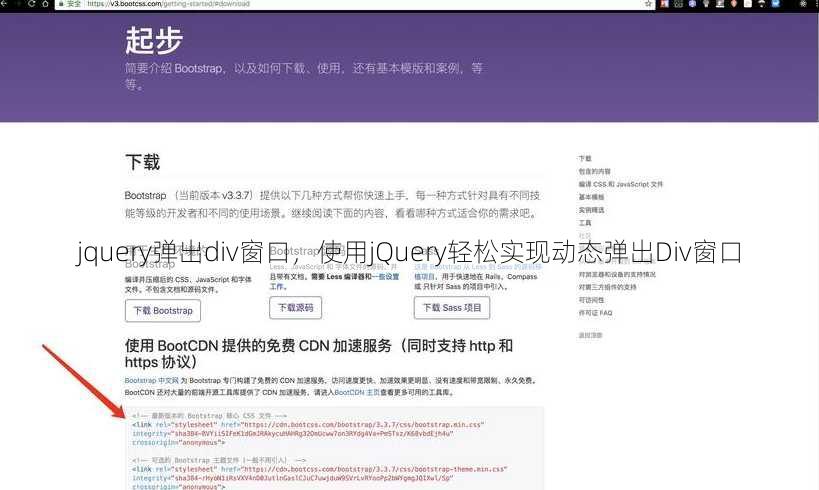Select 编译 CSS 和 JavaScript 文件 sidebar item
The image size is (819, 490).
tap(621, 184)
